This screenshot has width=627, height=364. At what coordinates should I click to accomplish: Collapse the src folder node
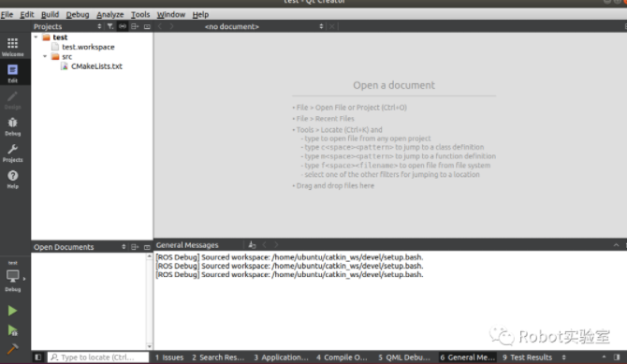click(45, 56)
